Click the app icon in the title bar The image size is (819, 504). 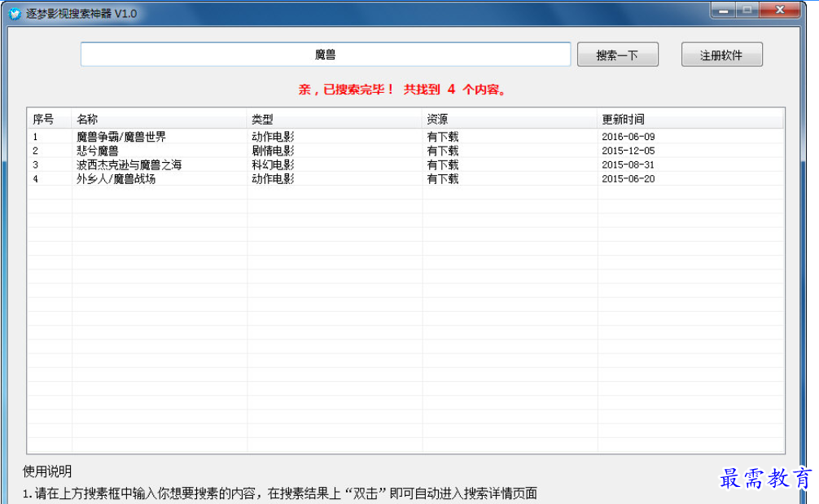click(x=15, y=13)
